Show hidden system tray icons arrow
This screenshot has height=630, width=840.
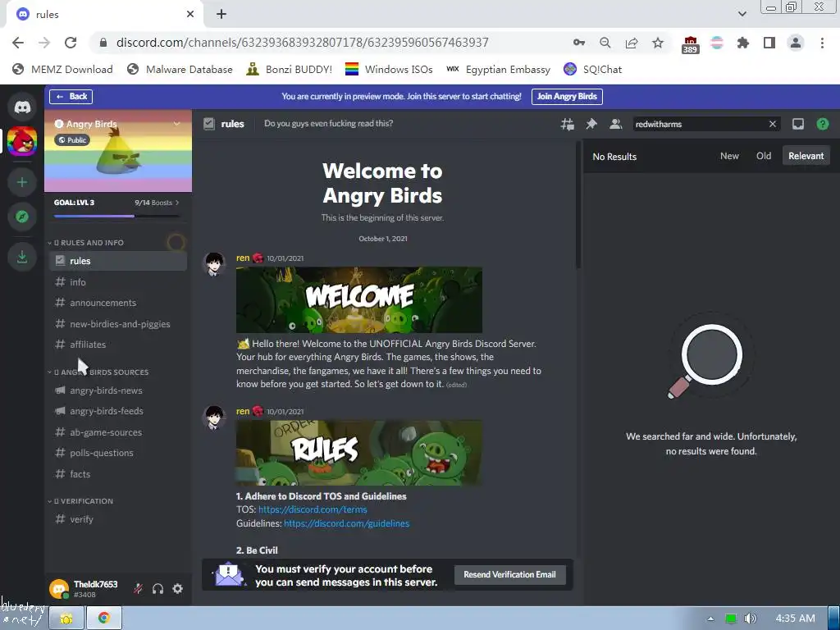(x=710, y=619)
